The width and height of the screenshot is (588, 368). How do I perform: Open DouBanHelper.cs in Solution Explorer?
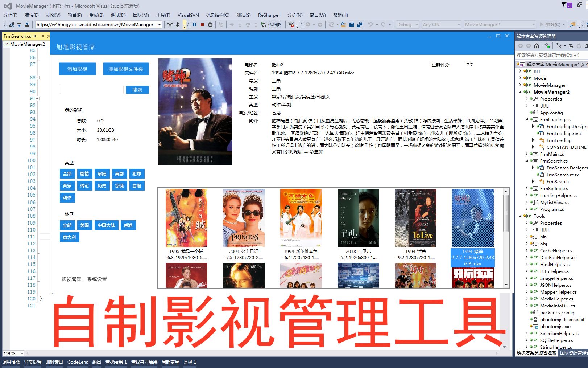(x=558, y=258)
